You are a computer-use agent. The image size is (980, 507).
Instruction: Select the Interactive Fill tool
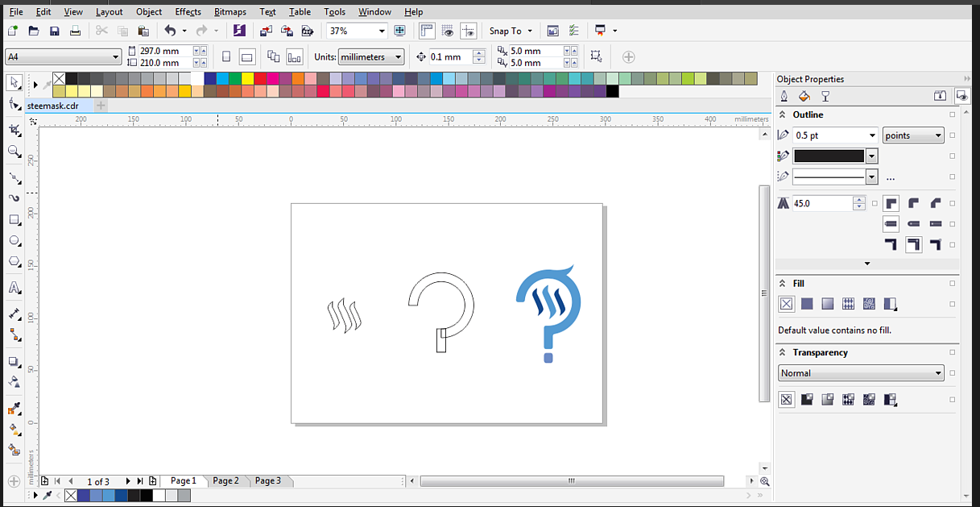(14, 429)
